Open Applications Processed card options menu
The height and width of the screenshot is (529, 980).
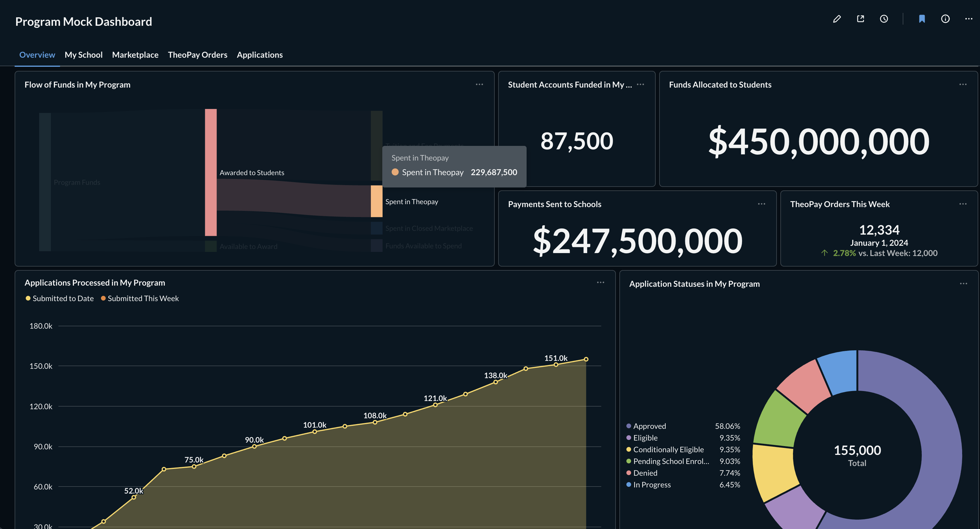pyautogui.click(x=601, y=282)
